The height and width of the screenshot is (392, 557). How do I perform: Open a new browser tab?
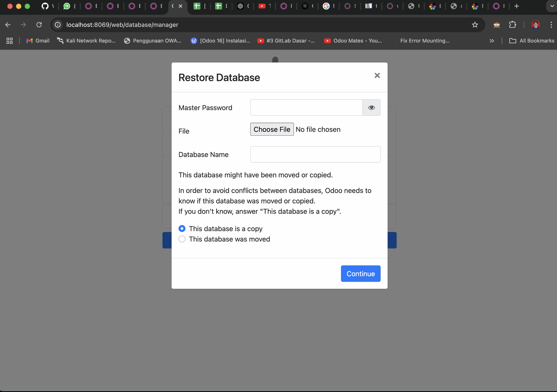pyautogui.click(x=517, y=6)
